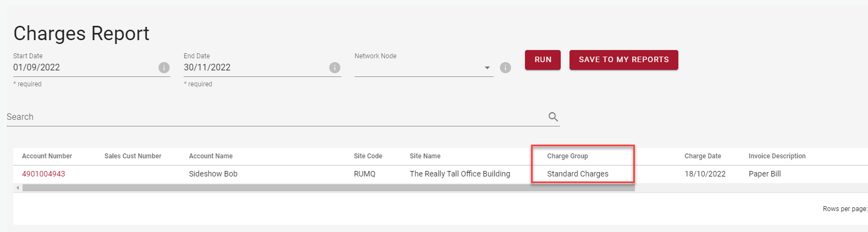Viewport: 868px width, 232px height.
Task: Click the End Date field
Action: 253,68
